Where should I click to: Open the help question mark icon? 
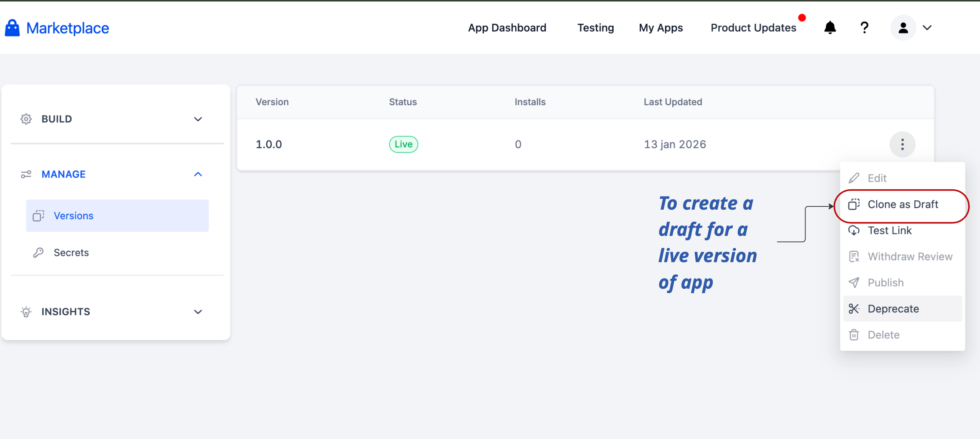pos(864,28)
